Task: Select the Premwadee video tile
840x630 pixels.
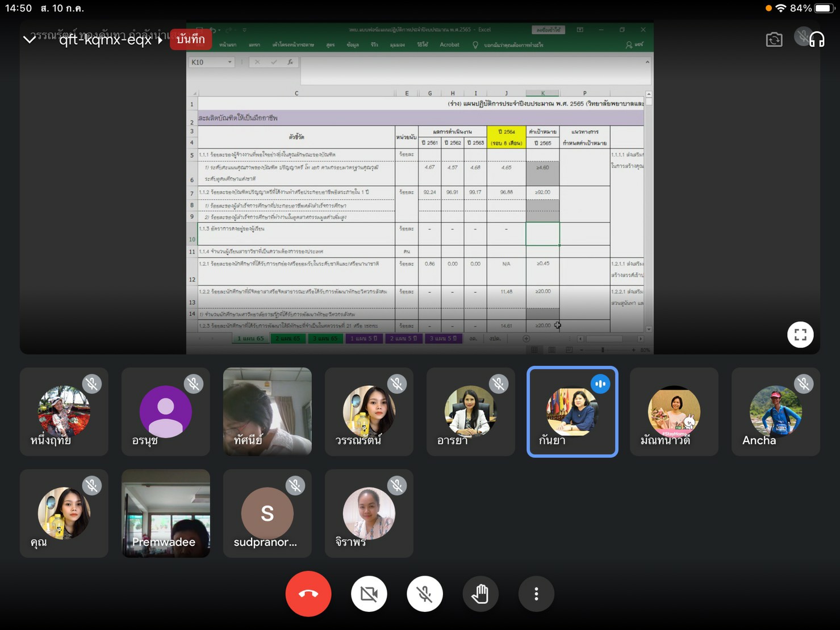Action: [165, 514]
